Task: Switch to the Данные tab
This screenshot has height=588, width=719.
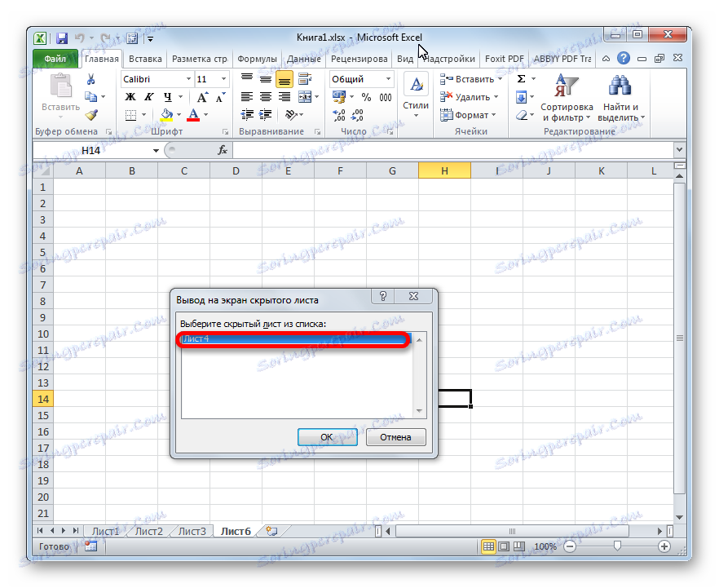Action: click(303, 59)
